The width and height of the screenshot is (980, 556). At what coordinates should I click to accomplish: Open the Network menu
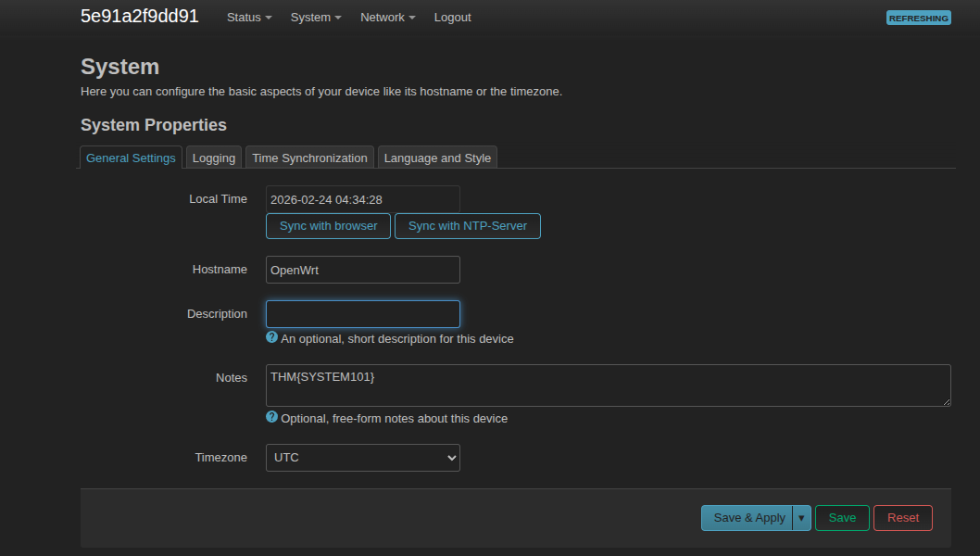point(387,18)
